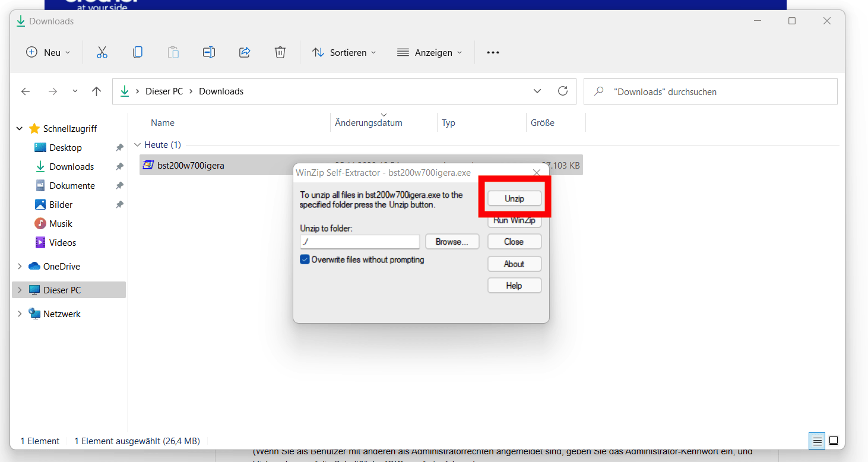This screenshot has width=868, height=462.
Task: Click the Close button in WinZip dialog
Action: pyautogui.click(x=514, y=242)
